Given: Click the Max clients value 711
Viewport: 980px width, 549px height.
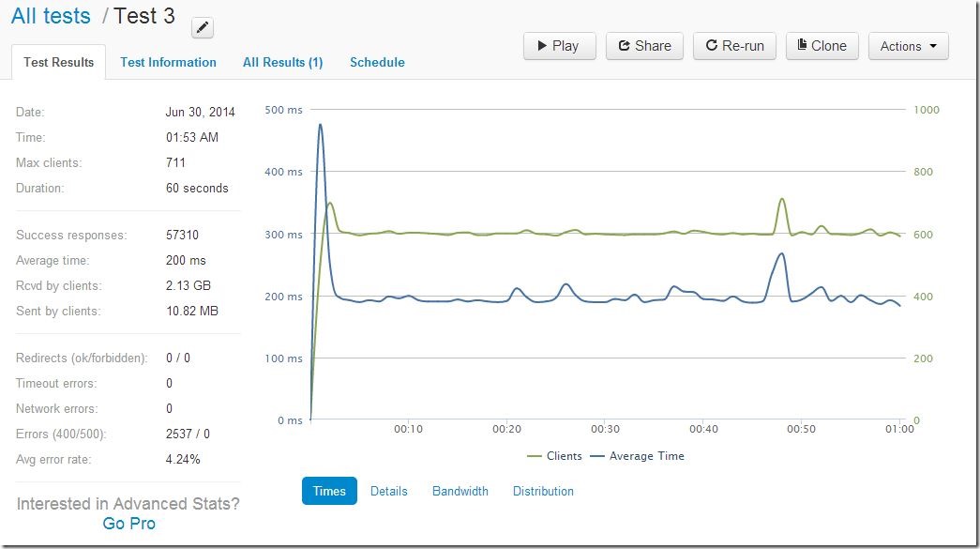Looking at the screenshot, I should point(175,162).
